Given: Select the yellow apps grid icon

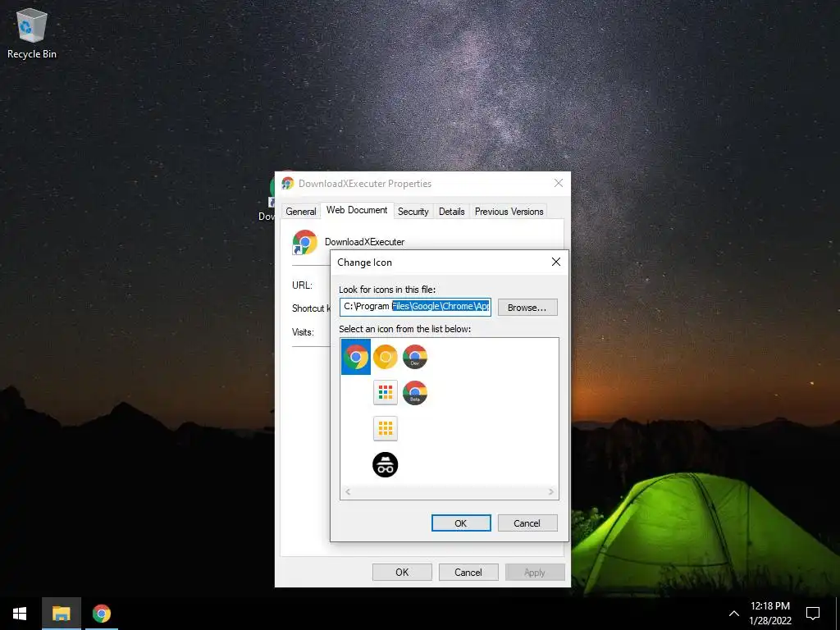Looking at the screenshot, I should point(386,428).
